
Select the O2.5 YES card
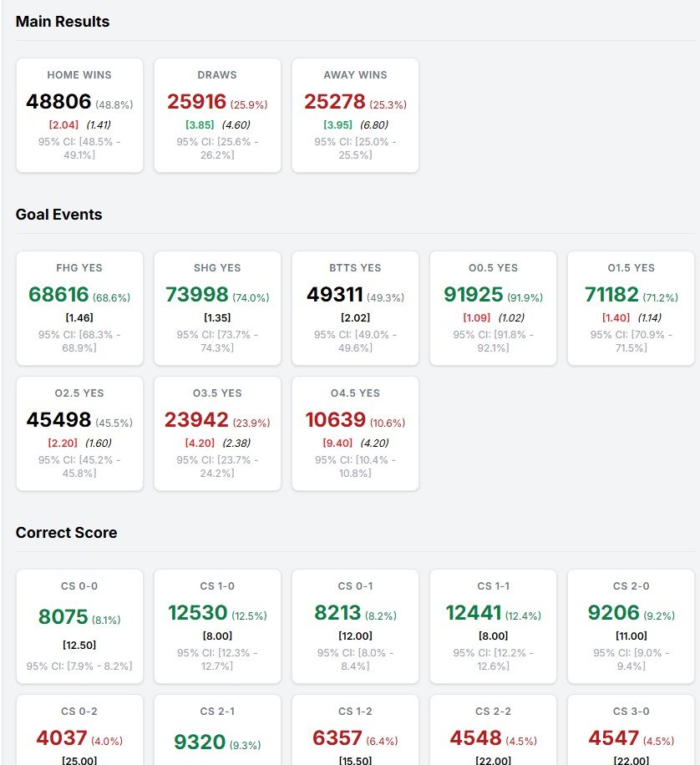79,432
